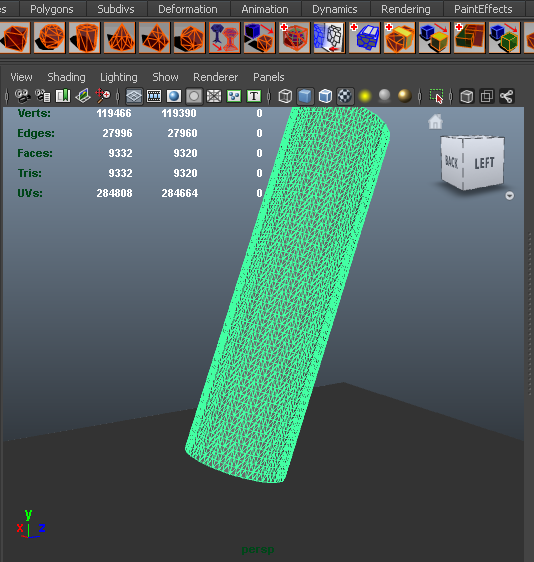Toggle the grid display button
534x562 pixels.
tap(134, 96)
